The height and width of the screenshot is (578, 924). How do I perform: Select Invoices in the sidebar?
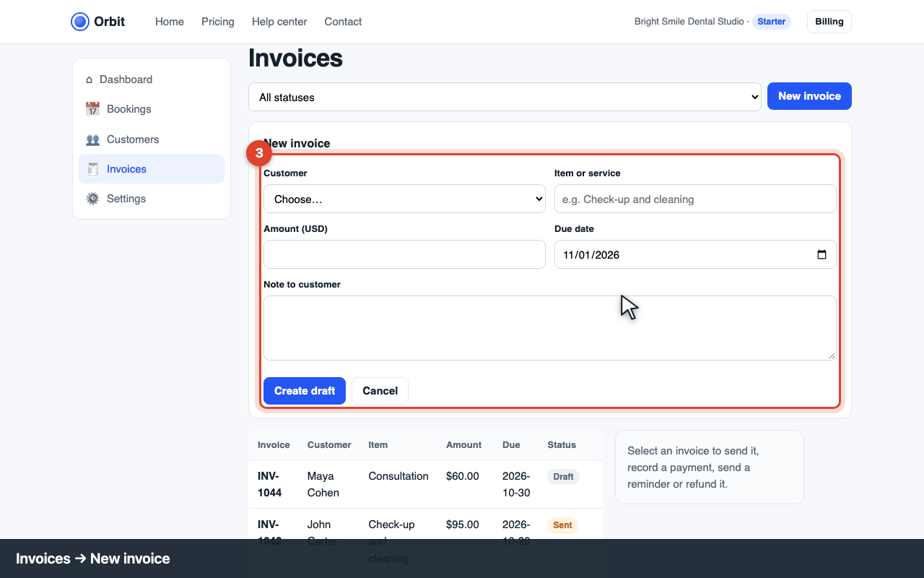152,169
